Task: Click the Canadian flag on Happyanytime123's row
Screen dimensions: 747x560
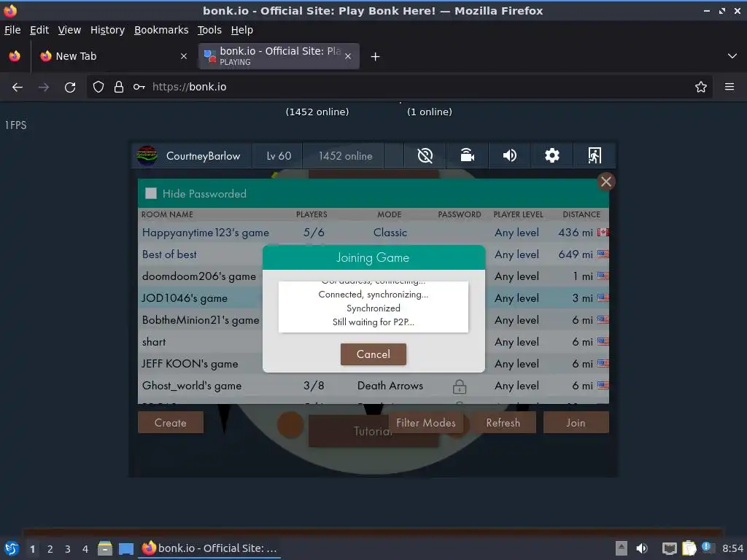Action: coord(603,233)
